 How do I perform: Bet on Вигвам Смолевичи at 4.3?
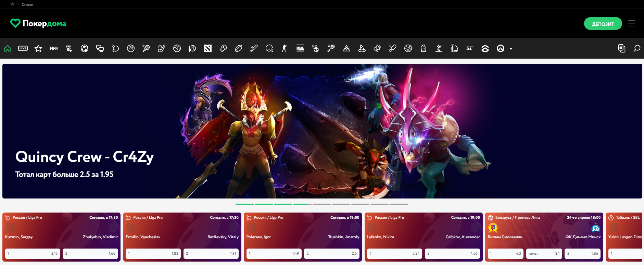(506, 253)
